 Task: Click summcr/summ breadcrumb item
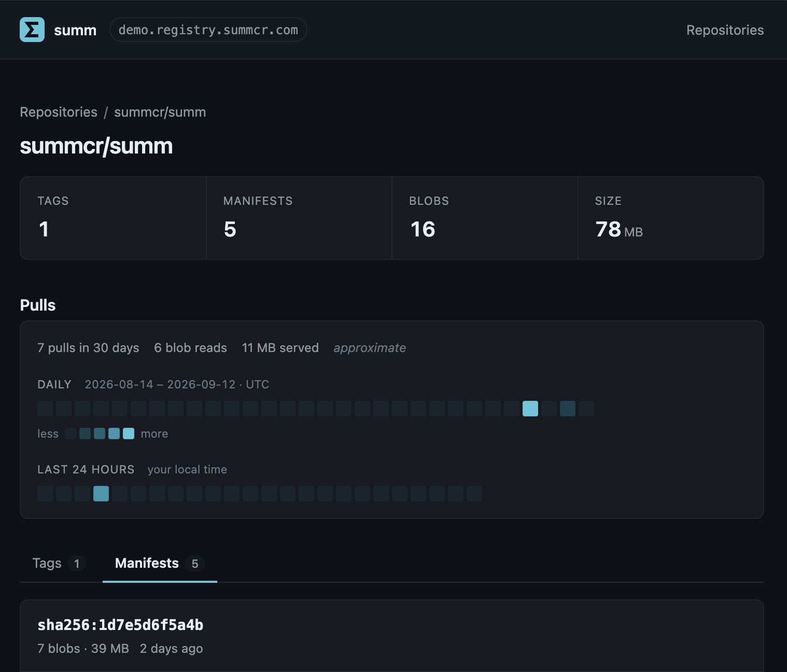[x=160, y=112]
